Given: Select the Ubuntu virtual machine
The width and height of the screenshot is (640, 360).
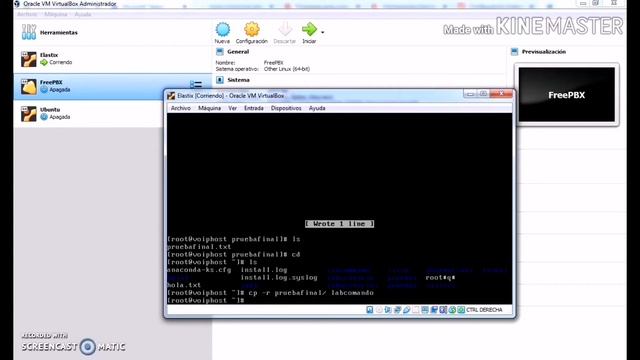Looking at the screenshot, I should point(113,113).
